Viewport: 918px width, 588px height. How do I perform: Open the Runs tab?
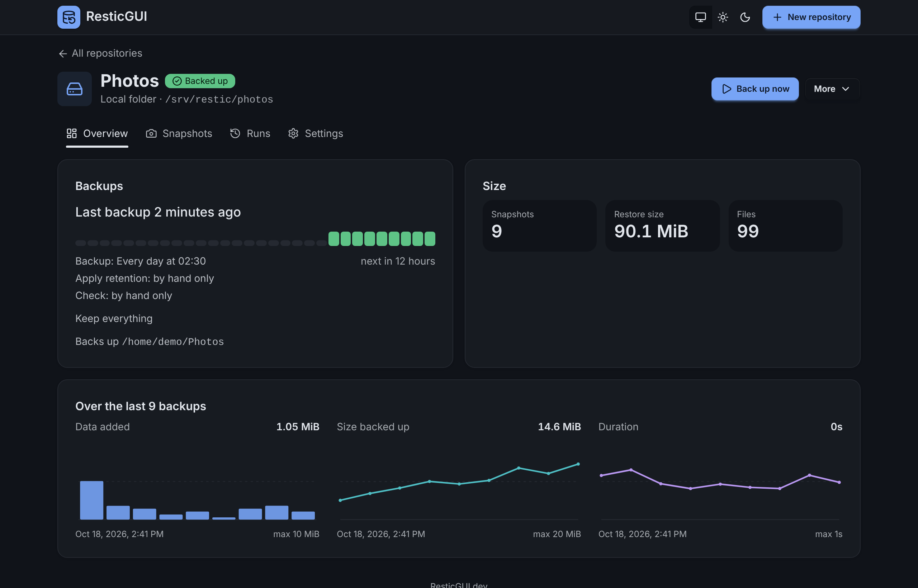pos(250,134)
